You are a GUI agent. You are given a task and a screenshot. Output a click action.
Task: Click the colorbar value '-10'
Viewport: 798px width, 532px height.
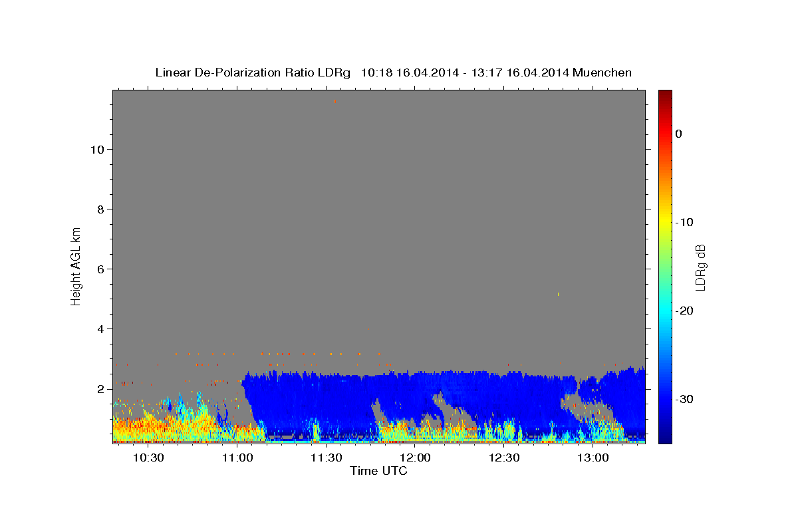[x=684, y=222]
